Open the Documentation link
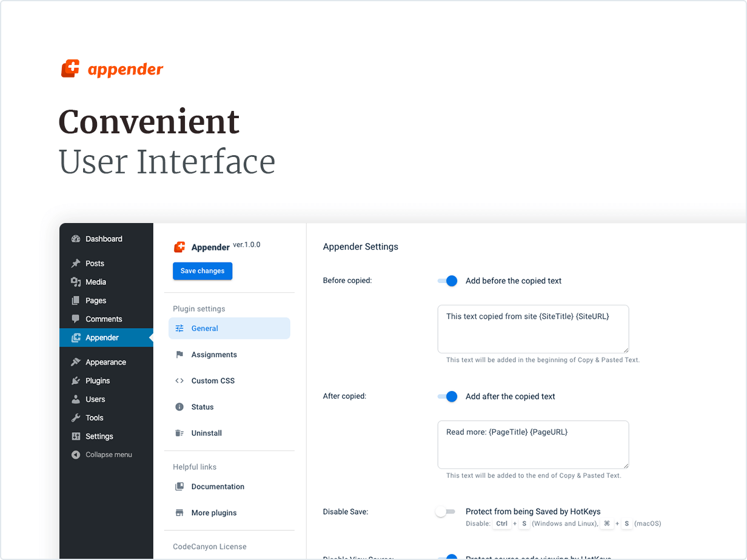Image resolution: width=747 pixels, height=560 pixels. point(218,486)
